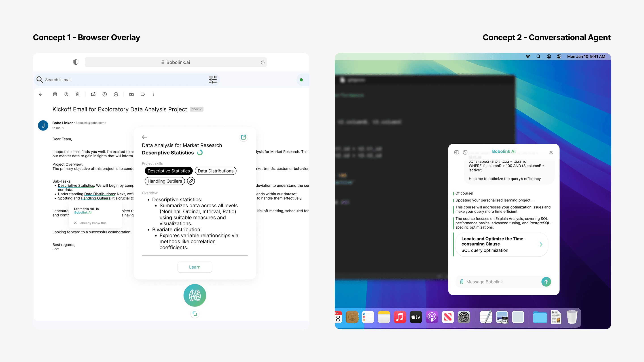
Task: Click the edit pencil icon beside skills
Action: [191, 181]
